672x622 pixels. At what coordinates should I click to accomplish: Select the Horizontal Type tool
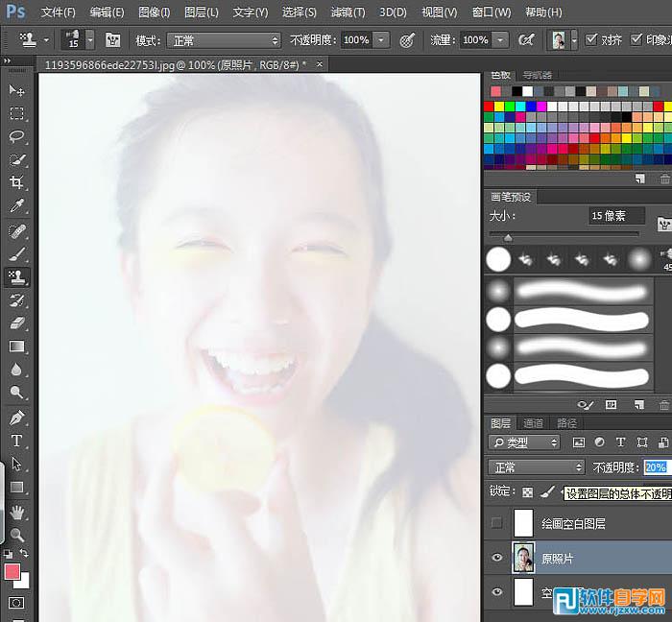16,441
